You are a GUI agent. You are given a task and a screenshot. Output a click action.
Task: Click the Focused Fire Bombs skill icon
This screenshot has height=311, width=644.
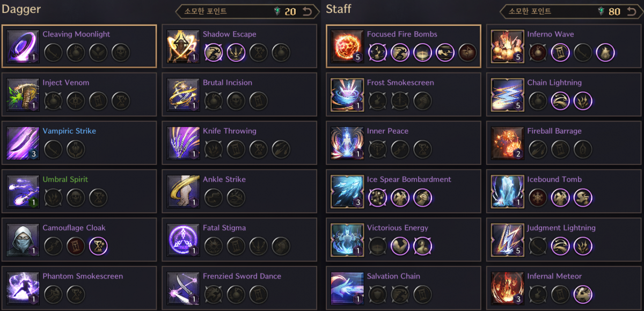[346, 47]
